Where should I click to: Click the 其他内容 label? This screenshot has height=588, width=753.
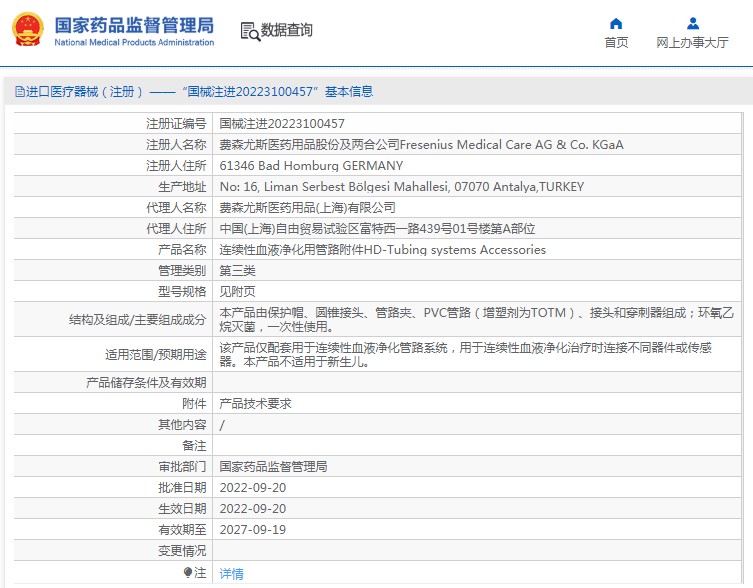click(x=182, y=425)
